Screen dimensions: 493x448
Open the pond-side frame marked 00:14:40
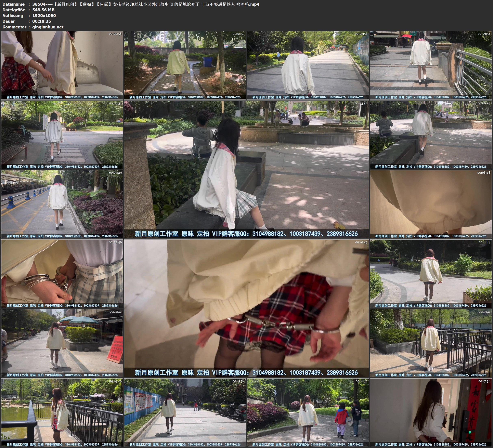point(62,412)
